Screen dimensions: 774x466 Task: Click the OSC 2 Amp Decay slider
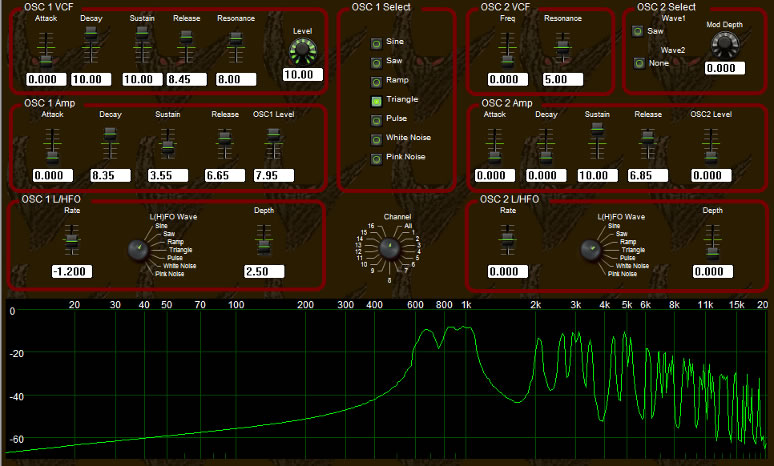point(545,145)
